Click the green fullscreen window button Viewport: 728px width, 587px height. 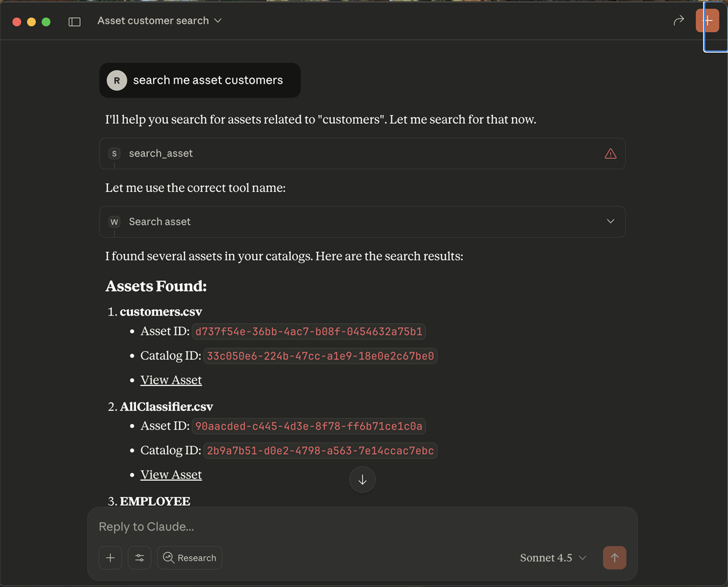coord(46,22)
